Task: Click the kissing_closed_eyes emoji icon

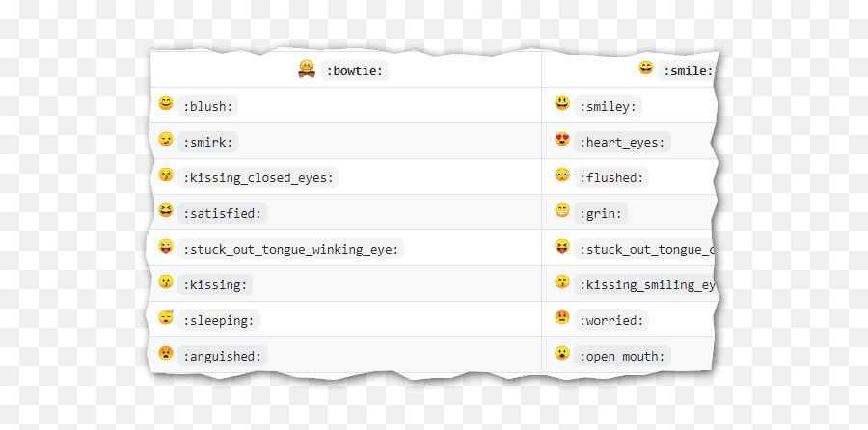Action: 166,175
